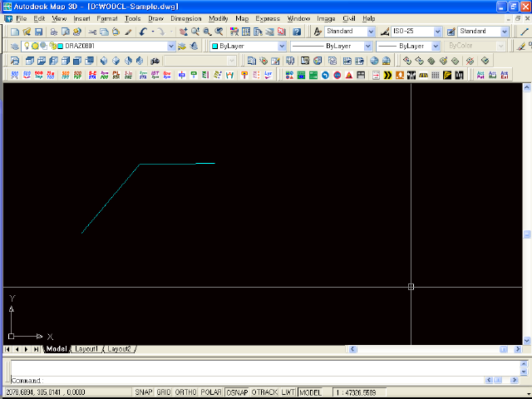
Task: Click the Match Properties paintbrush icon
Action: point(128,32)
